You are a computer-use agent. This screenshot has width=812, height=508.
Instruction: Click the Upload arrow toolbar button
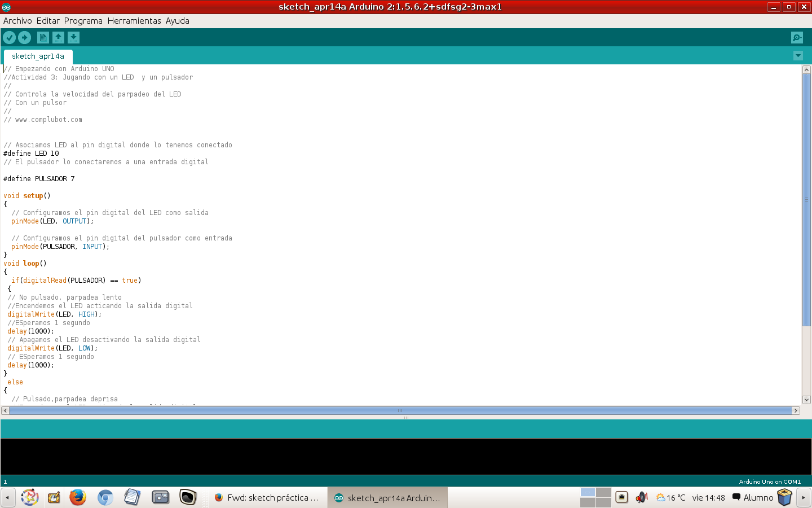pyautogui.click(x=24, y=37)
